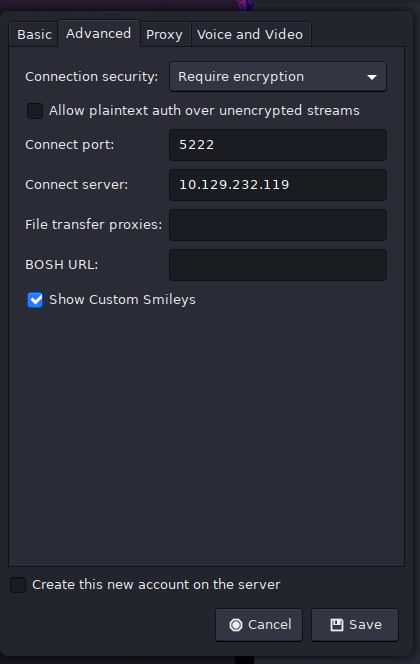Image resolution: width=420 pixels, height=664 pixels.
Task: Focus the Connect port field showing 5222
Action: point(278,145)
